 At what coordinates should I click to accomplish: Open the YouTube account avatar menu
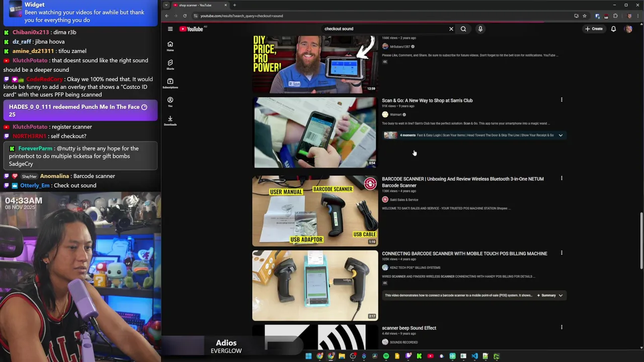(628, 29)
